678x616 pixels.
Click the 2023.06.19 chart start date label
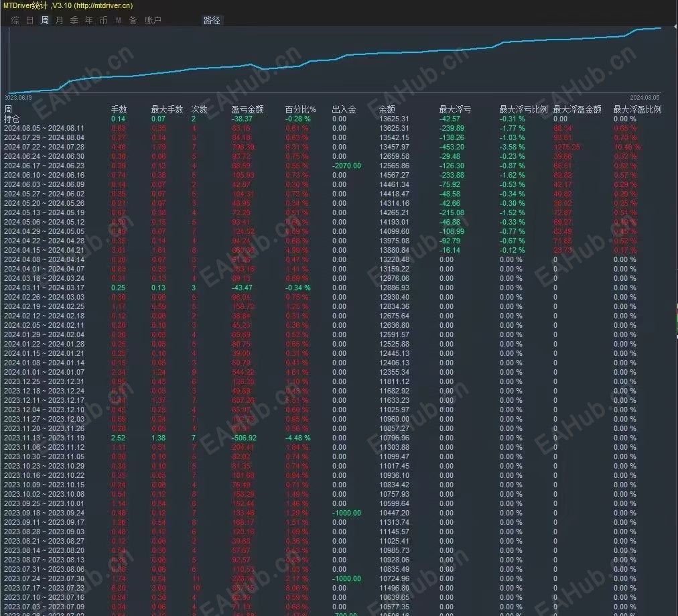pos(19,98)
